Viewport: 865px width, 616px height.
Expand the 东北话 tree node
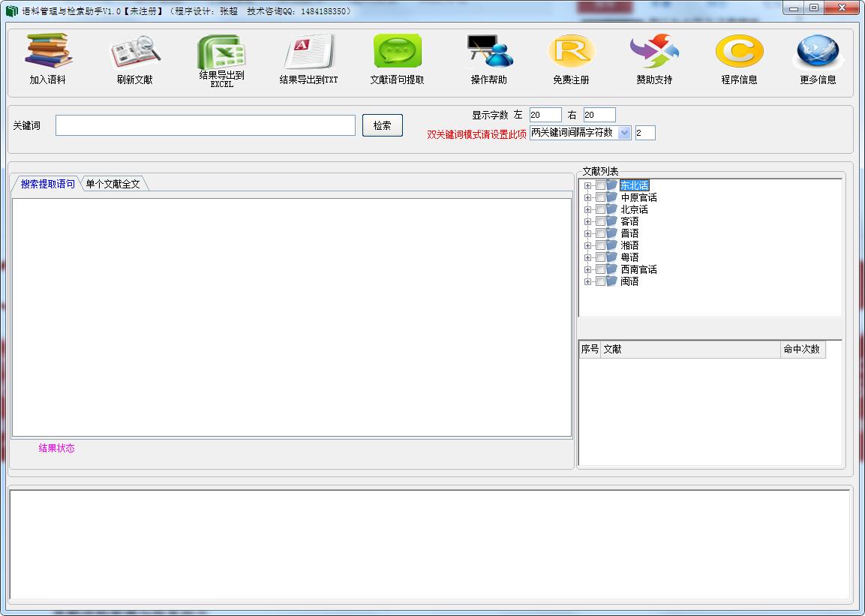click(587, 186)
